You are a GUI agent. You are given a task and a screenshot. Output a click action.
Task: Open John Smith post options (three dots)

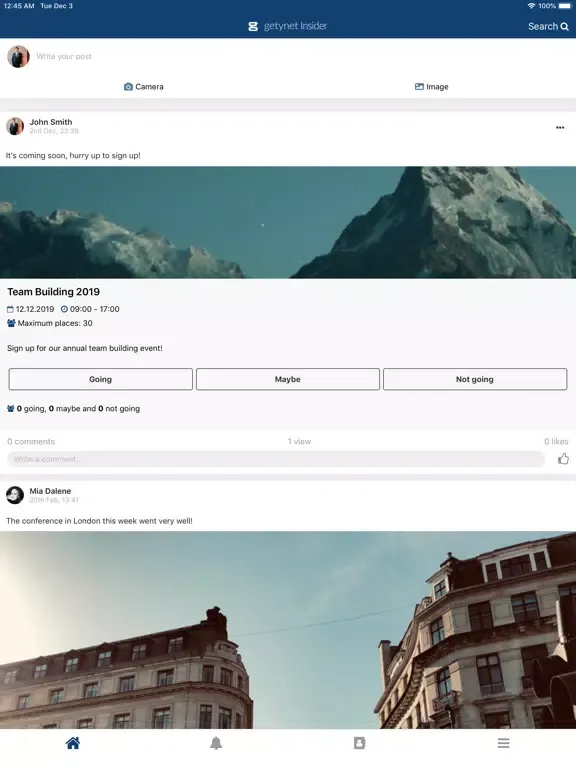tap(560, 127)
